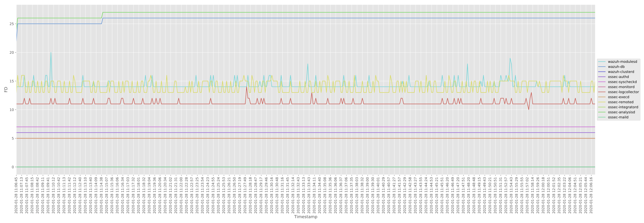Click the y-axis tick label 15
The image size is (644, 223).
click(11, 81)
